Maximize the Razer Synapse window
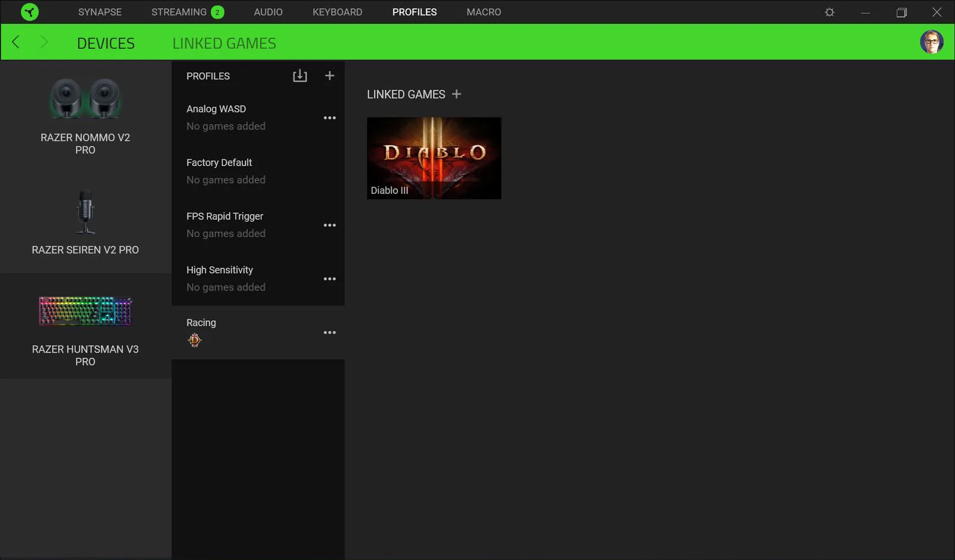The image size is (955, 560). click(x=901, y=12)
